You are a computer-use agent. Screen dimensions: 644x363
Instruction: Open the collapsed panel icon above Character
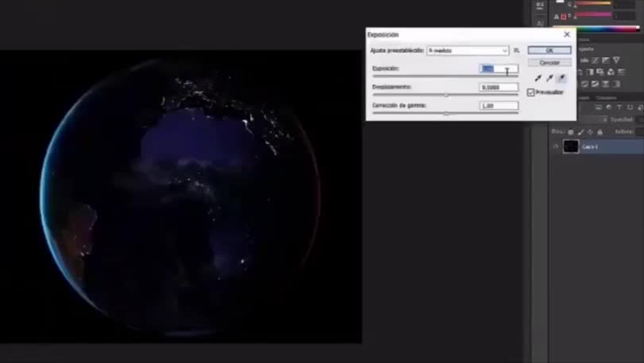(540, 6)
